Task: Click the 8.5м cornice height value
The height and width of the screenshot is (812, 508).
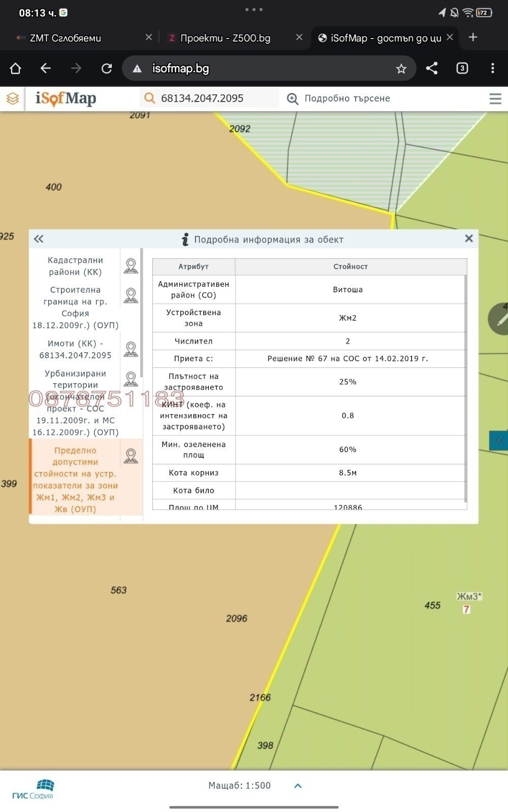Action: click(x=348, y=473)
